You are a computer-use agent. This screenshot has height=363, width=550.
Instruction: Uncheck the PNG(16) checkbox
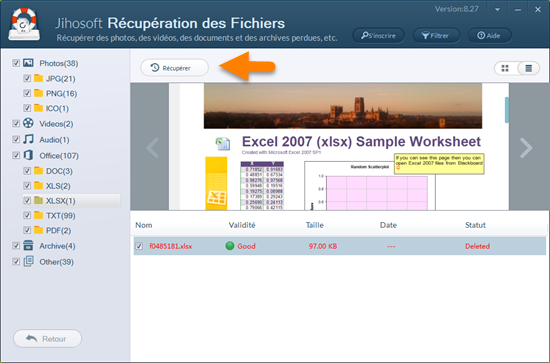point(27,93)
